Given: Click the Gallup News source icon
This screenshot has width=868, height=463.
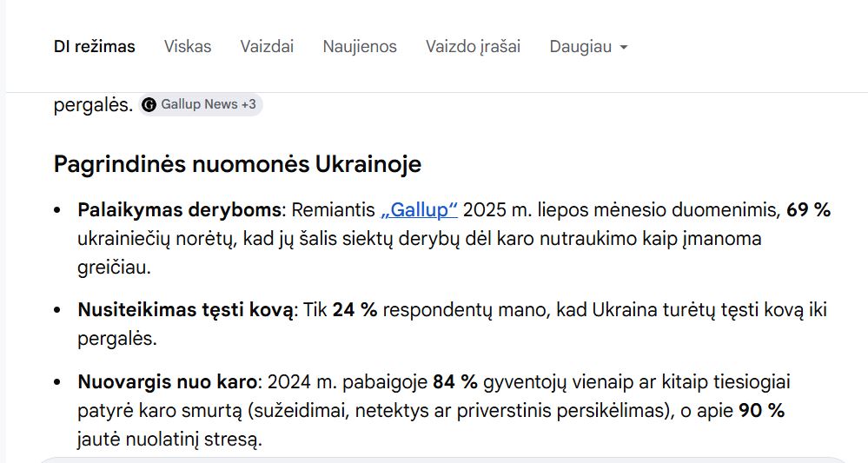Looking at the screenshot, I should click(149, 105).
